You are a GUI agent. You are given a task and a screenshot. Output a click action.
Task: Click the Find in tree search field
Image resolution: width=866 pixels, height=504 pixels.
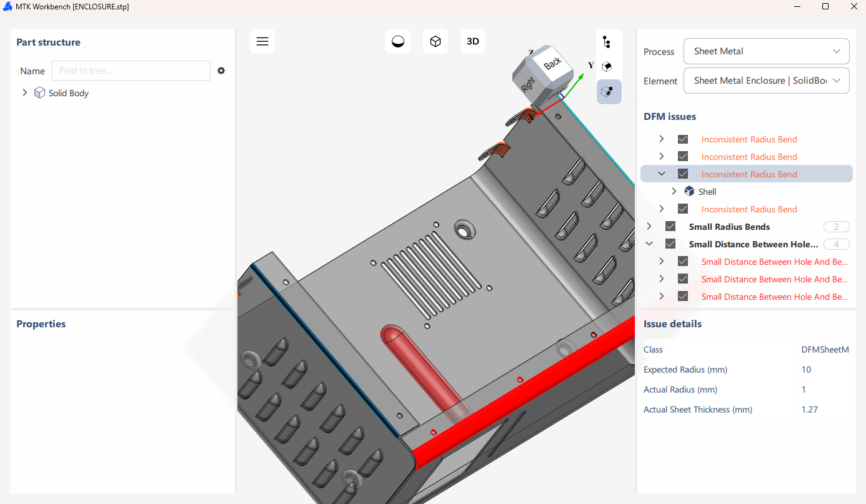point(131,71)
